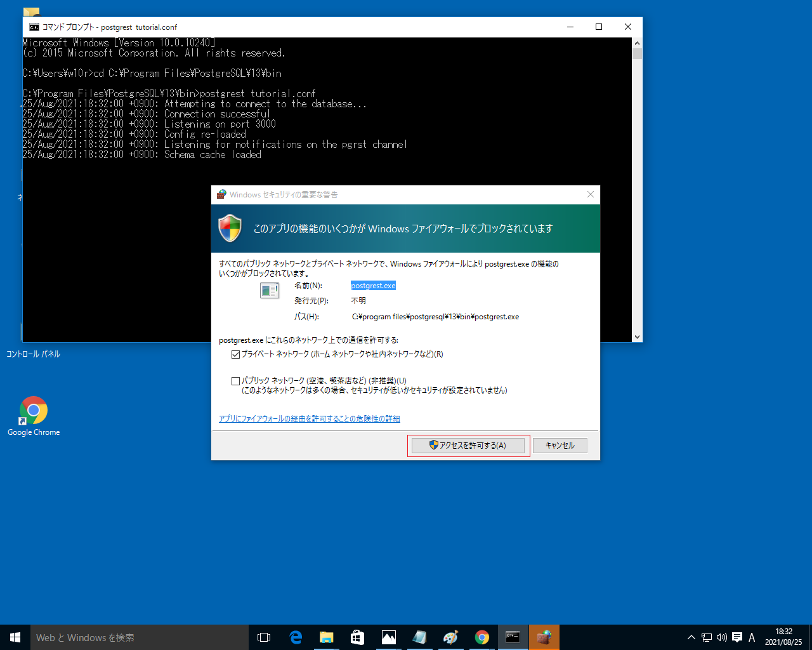The height and width of the screenshot is (650, 812).
Task: Open Google Chrome desktop shortcut
Action: 34,416
